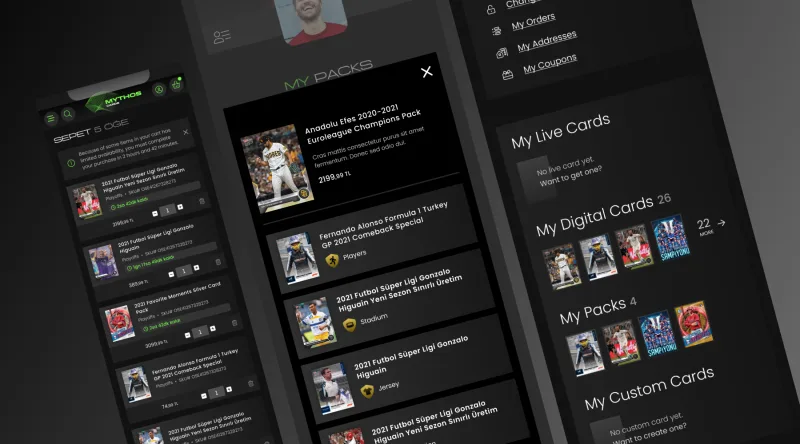Open the hamburger menu in Mythos header

pyautogui.click(x=51, y=118)
